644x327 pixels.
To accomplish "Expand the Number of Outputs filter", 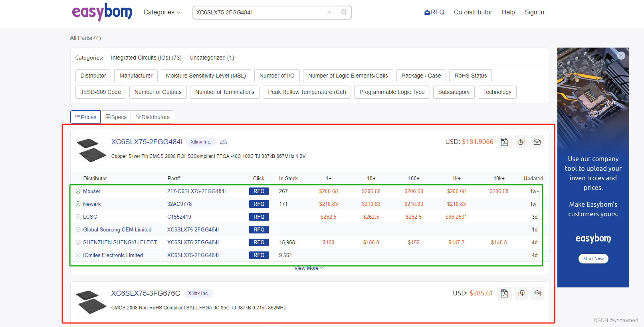I will click(158, 92).
